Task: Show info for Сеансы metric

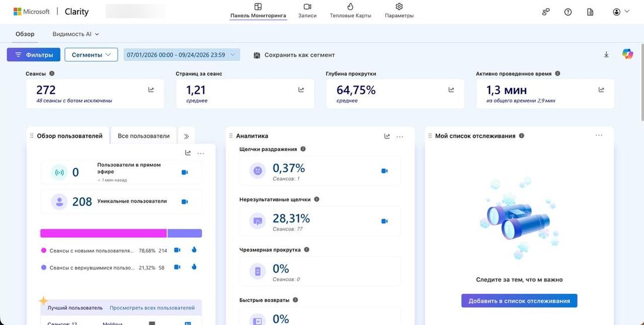Action: (x=52, y=74)
